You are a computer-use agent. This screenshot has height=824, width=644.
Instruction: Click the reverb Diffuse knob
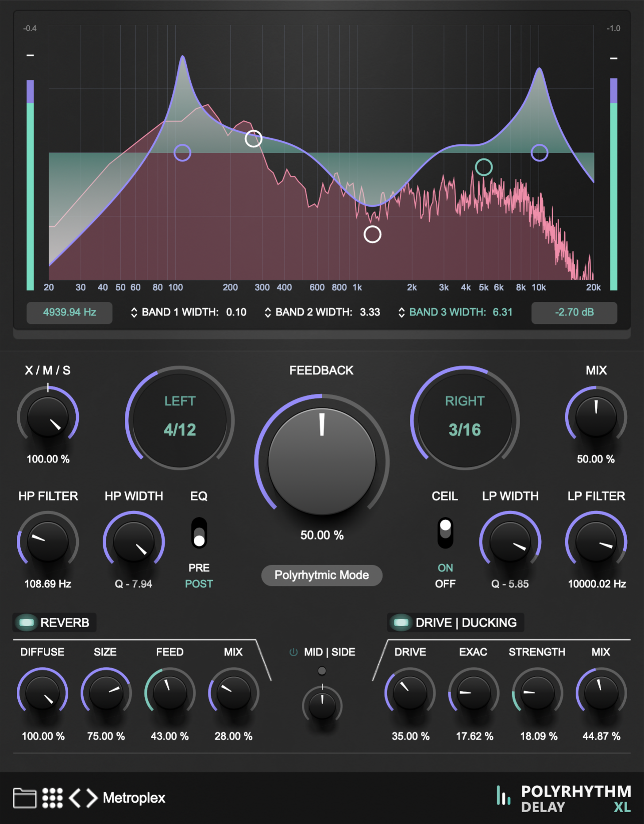tap(42, 693)
